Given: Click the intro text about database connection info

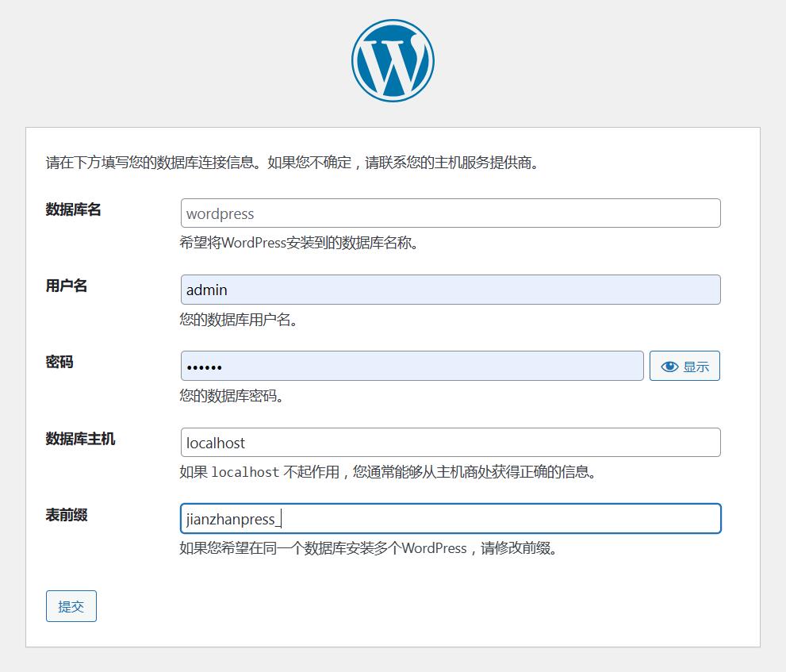Looking at the screenshot, I should [293, 163].
